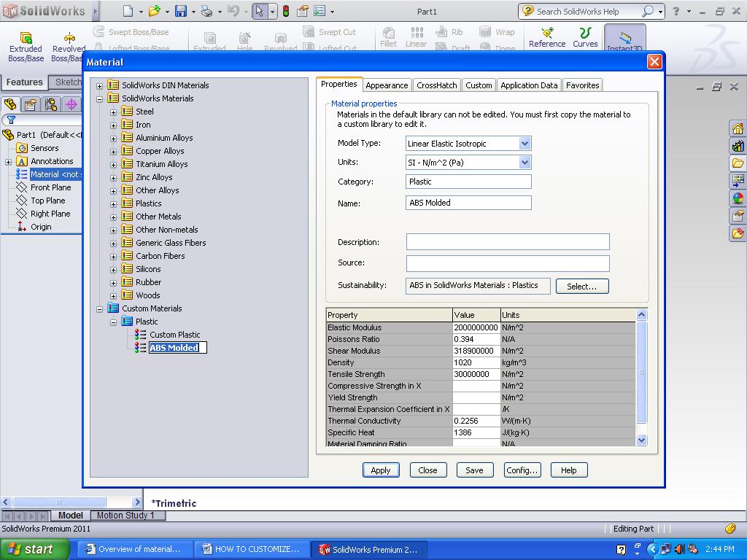Click the Revolved Boss/Base tool

pyautogui.click(x=68, y=47)
